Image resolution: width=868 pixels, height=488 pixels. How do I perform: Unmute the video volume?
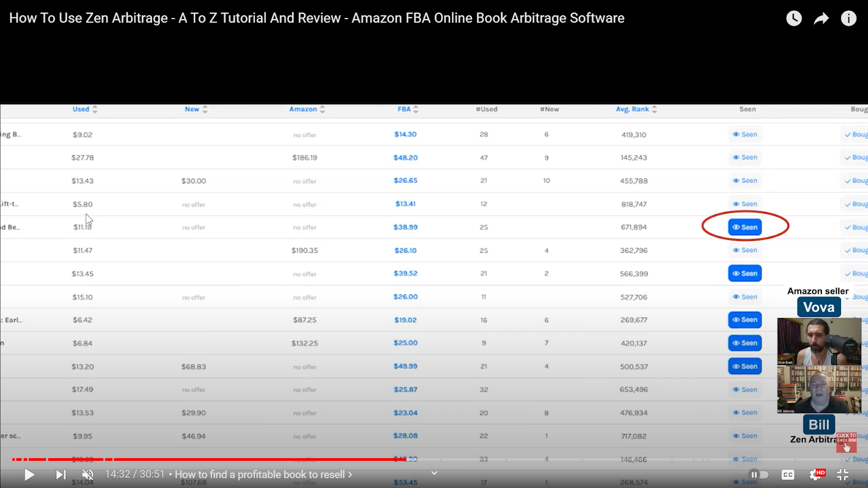[87, 475]
